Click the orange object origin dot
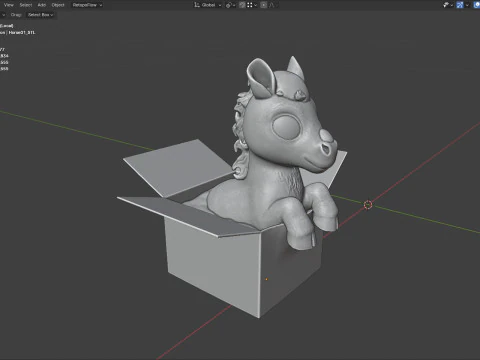The height and width of the screenshot is (360, 480). 266,279
